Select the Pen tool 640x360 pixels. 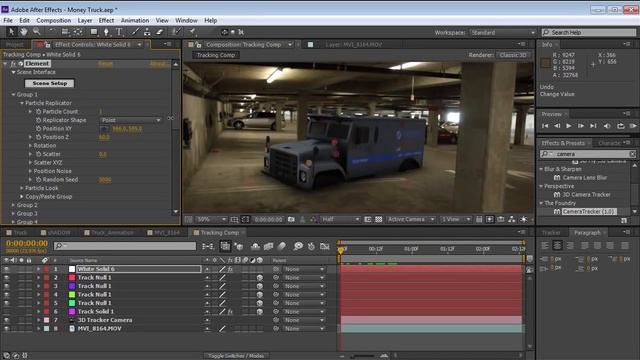[107, 32]
